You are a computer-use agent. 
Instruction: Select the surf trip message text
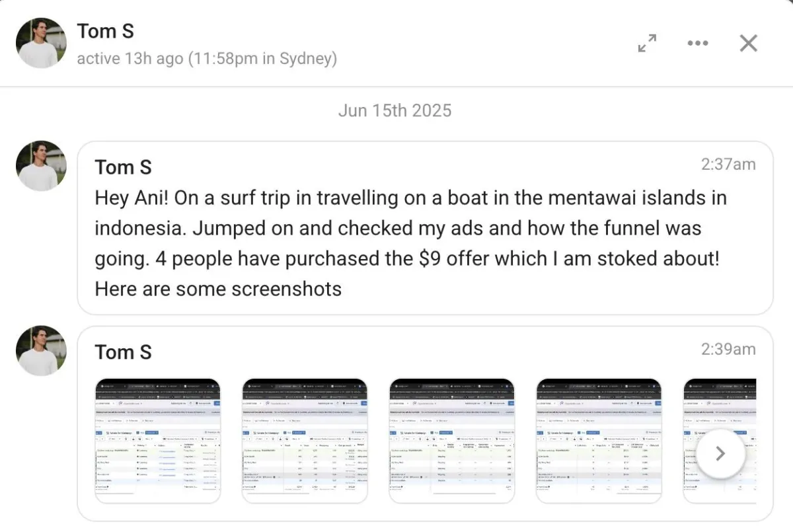click(x=410, y=243)
